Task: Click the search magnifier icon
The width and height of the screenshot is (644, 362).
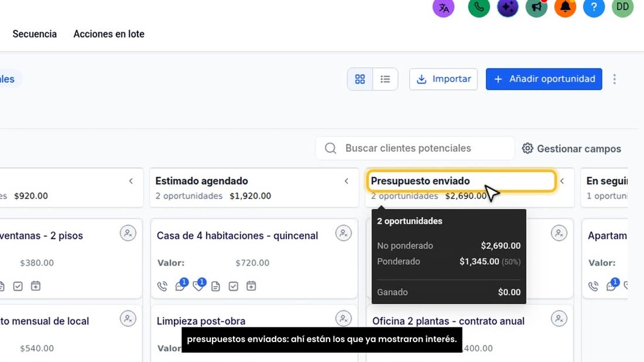Action: 330,148
